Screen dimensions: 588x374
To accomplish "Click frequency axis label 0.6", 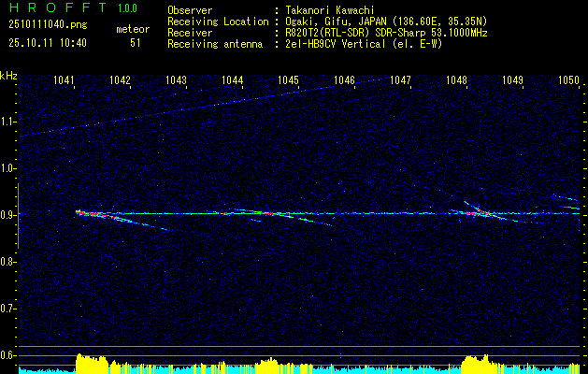I will click(7, 355).
